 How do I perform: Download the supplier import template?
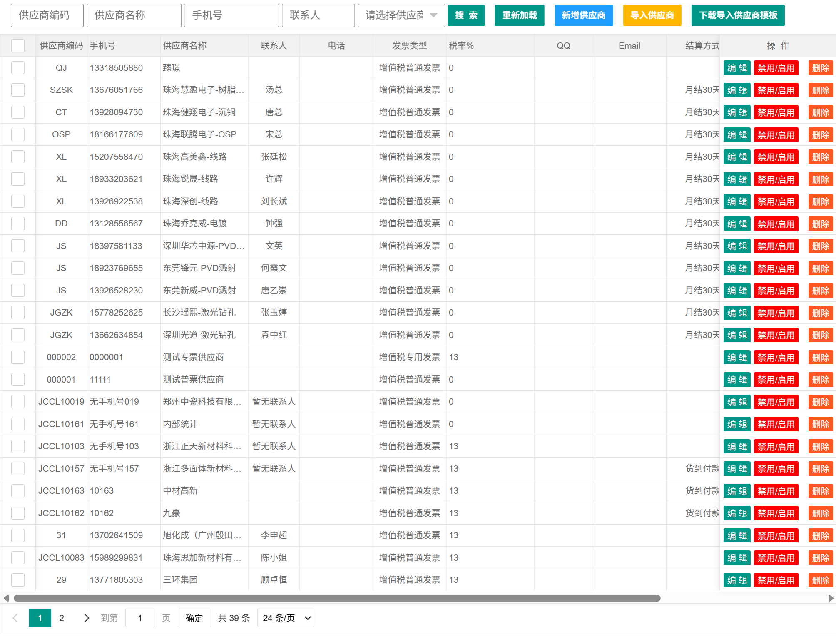point(738,15)
